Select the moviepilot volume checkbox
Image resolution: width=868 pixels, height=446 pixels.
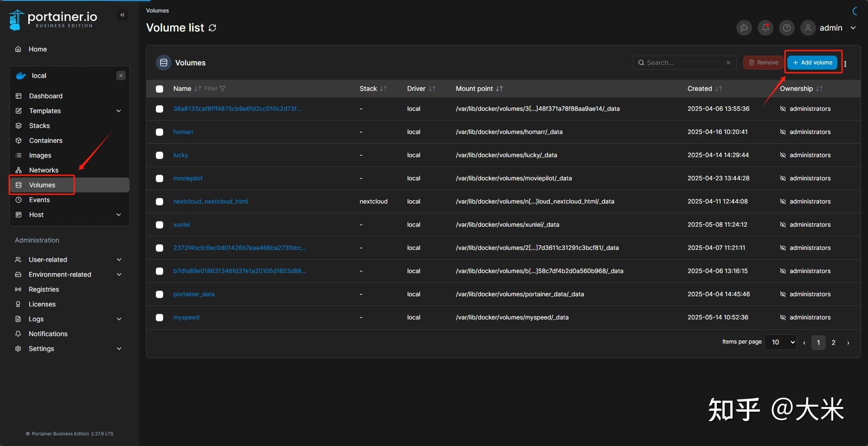coord(160,178)
